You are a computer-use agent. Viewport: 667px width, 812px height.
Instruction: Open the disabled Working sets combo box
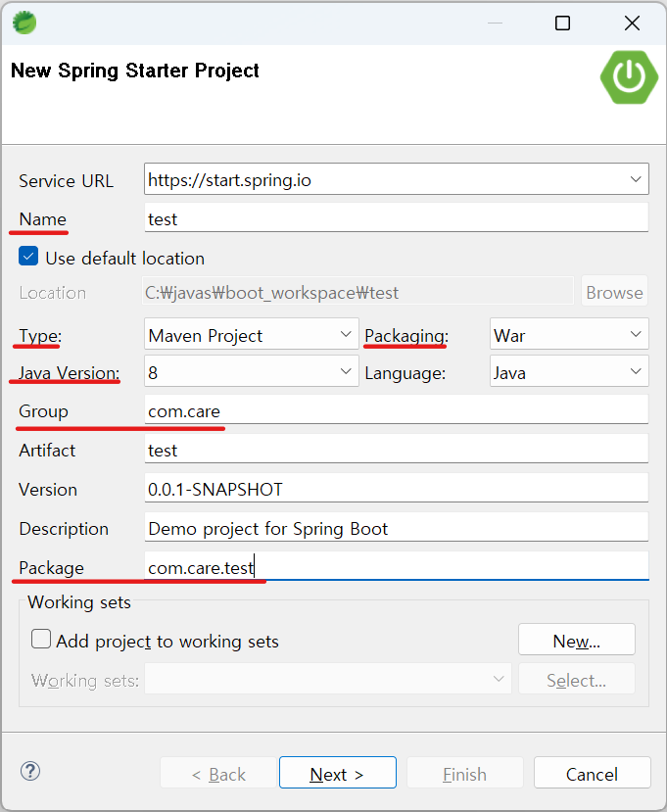(x=328, y=679)
